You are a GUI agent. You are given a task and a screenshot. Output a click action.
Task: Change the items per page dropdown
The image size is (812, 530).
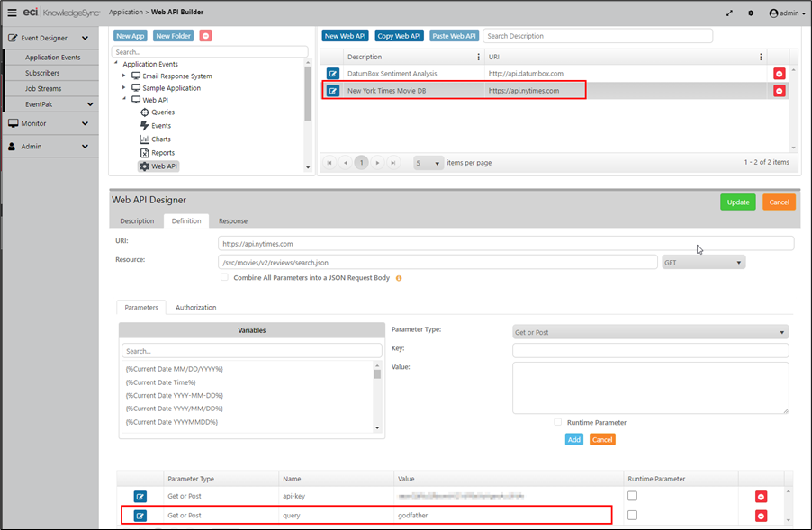tap(429, 163)
